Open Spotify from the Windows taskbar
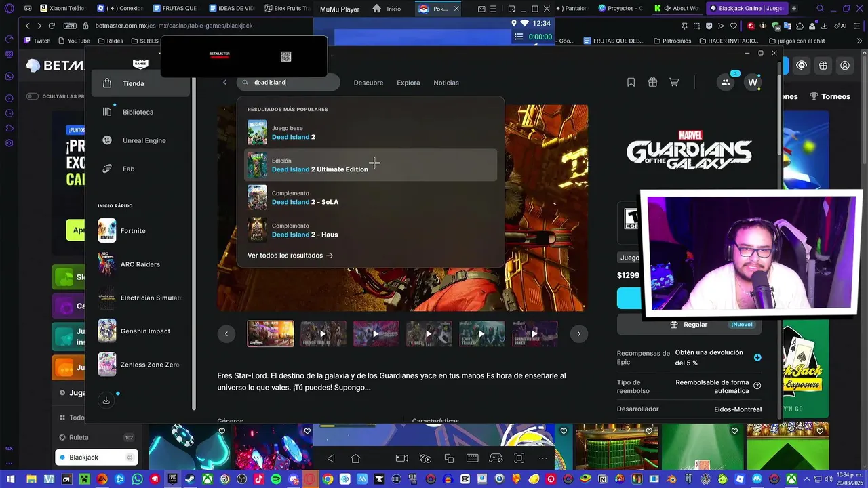 [276, 479]
